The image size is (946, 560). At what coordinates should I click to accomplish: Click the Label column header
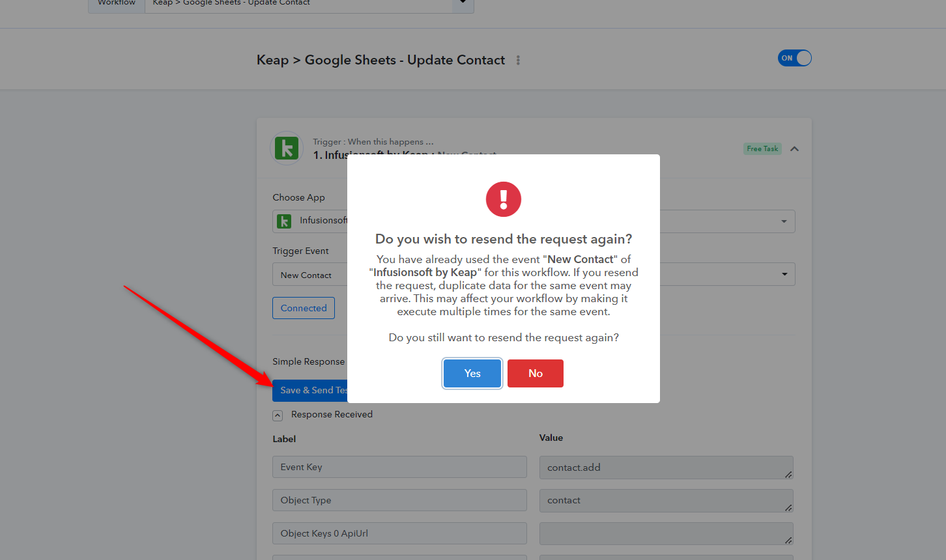coord(284,439)
